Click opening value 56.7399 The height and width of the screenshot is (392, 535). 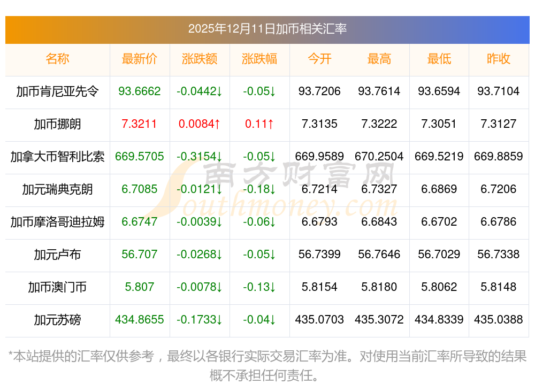[x=319, y=254]
